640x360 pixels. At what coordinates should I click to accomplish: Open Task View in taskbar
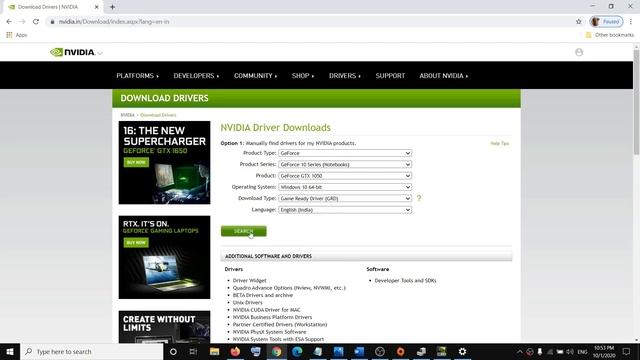point(193,351)
